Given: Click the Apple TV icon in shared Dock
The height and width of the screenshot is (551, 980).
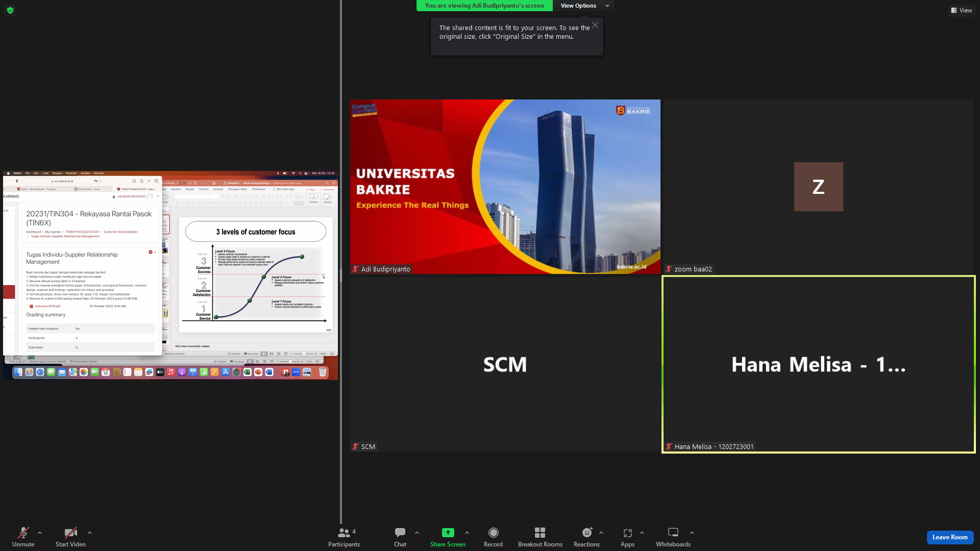Looking at the screenshot, I should tap(160, 372).
